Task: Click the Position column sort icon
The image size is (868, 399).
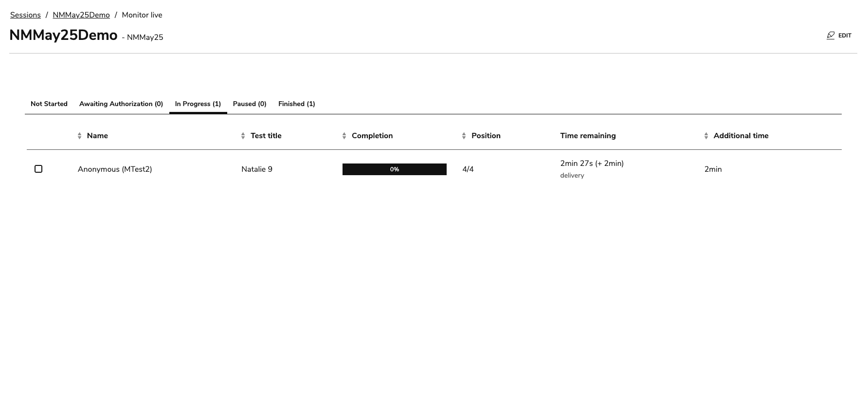Action: 464,136
